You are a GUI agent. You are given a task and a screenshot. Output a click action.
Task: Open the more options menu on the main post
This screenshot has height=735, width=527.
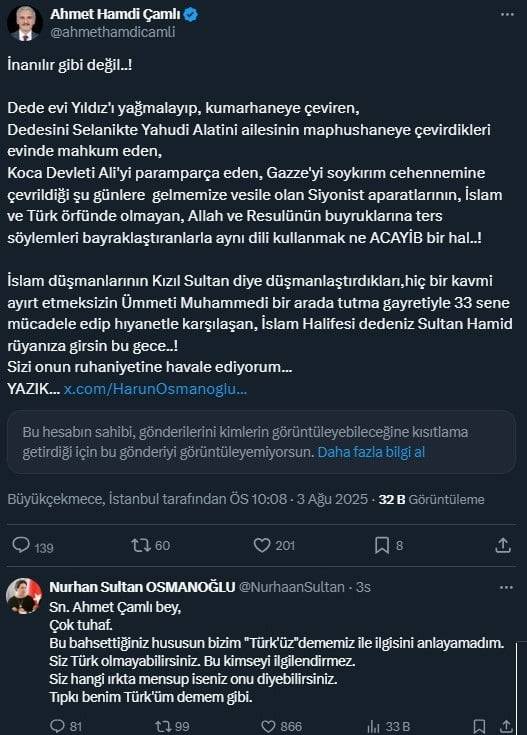tap(507, 15)
